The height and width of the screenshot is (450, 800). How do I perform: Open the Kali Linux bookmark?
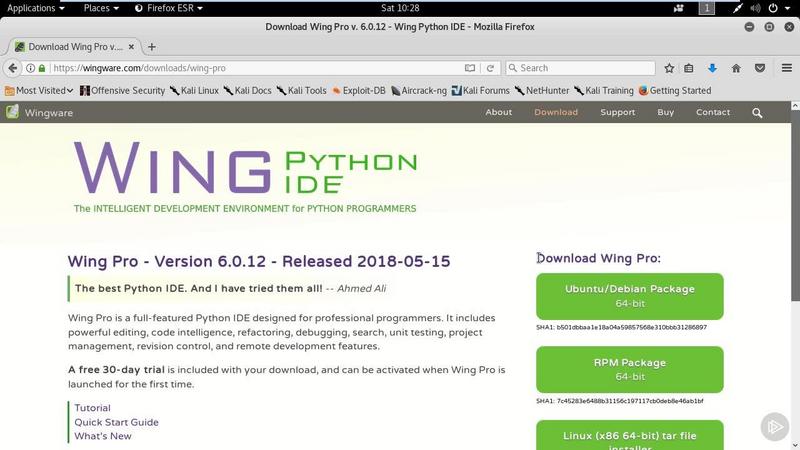coord(194,91)
